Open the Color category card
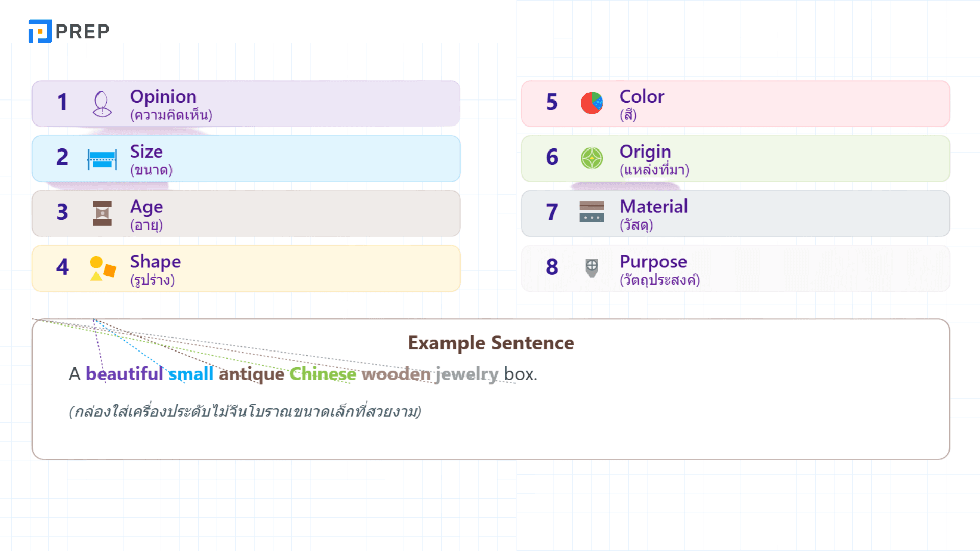Viewport: 980px width, 551px height. point(736,104)
